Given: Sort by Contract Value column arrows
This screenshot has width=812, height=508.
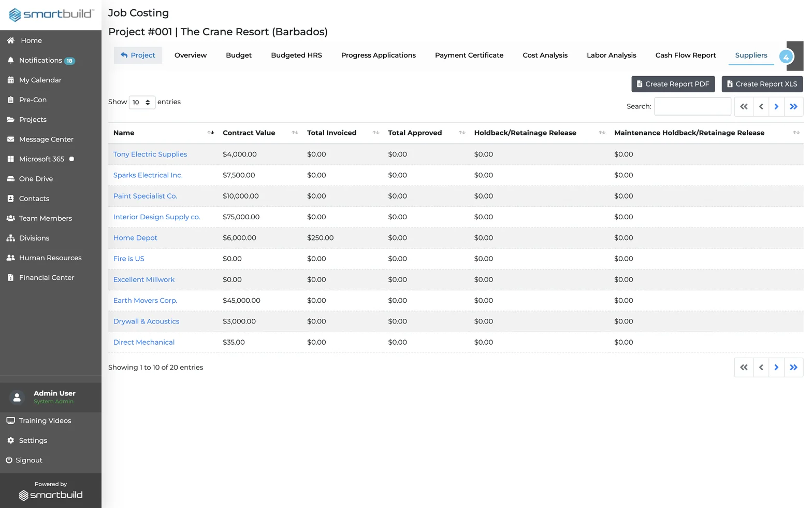Looking at the screenshot, I should coord(295,133).
